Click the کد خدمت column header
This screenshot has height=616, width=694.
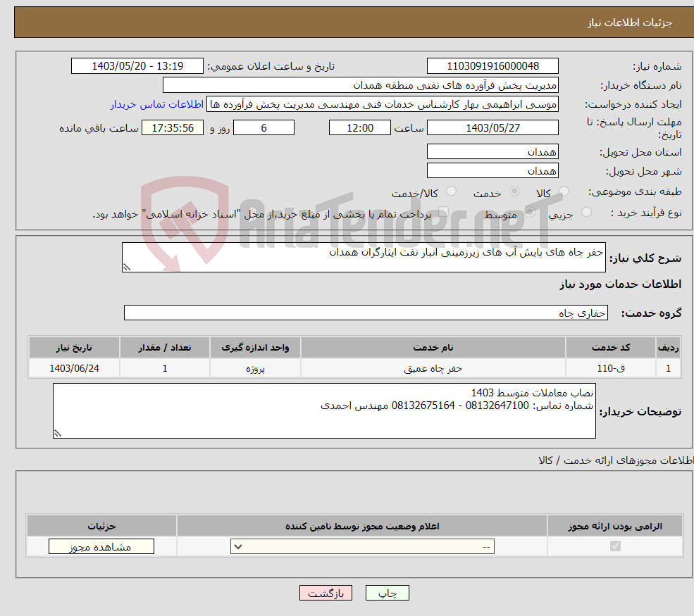click(x=610, y=348)
